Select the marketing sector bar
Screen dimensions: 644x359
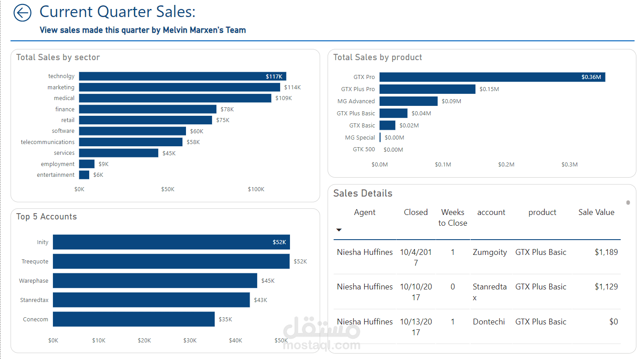179,87
